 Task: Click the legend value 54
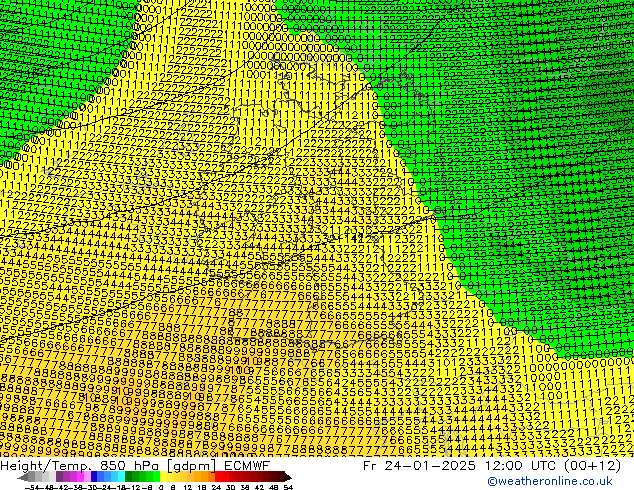pyautogui.click(x=288, y=487)
